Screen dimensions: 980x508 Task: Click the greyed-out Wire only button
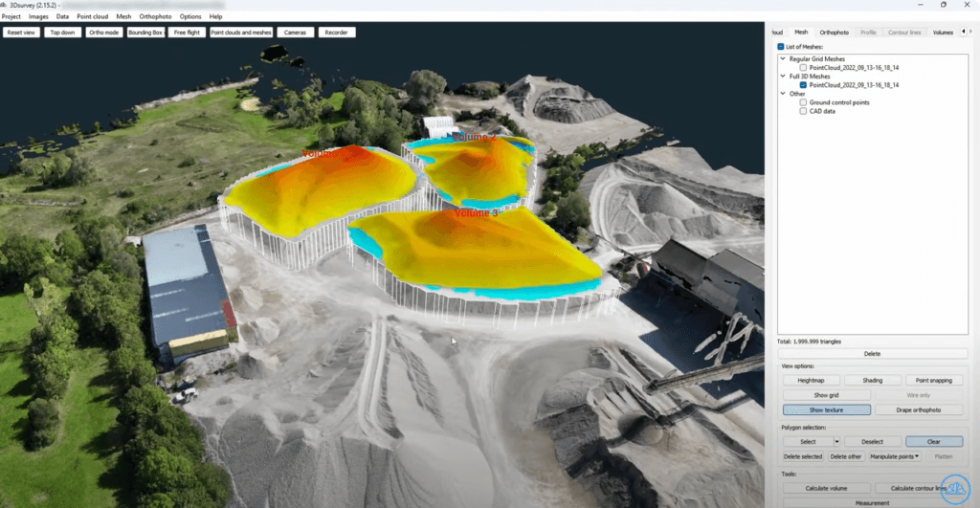(x=918, y=395)
